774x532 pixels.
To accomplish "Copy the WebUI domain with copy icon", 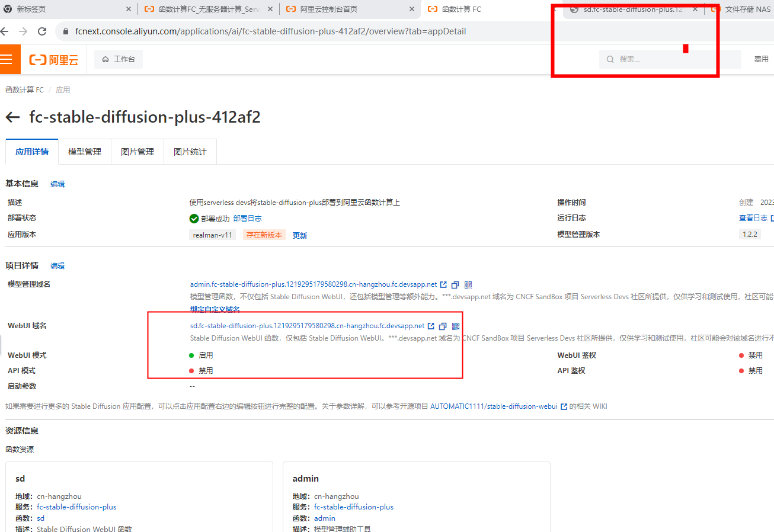I will click(x=443, y=326).
